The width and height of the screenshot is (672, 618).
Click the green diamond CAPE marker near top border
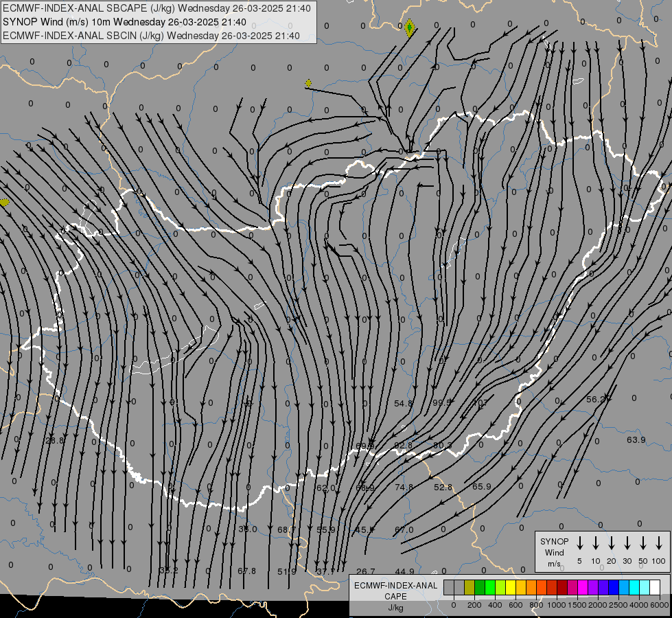click(x=409, y=28)
